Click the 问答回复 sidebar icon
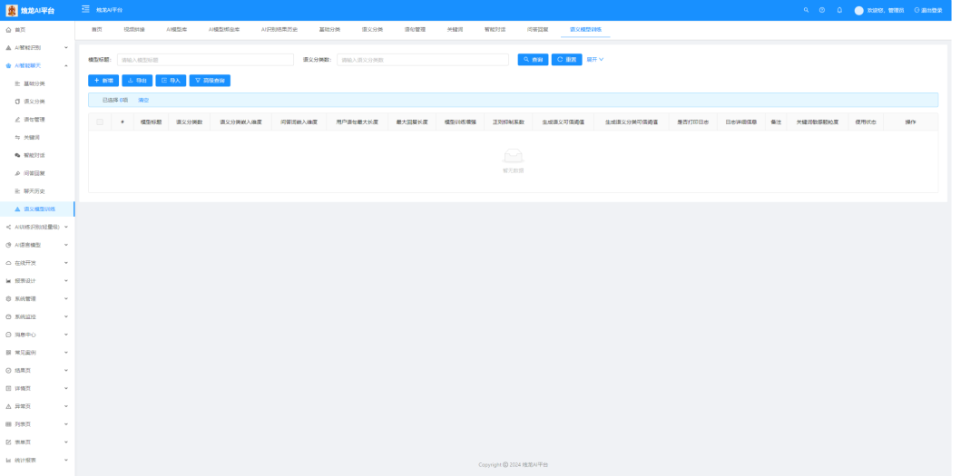The height and width of the screenshot is (476, 980). pyautogui.click(x=17, y=173)
